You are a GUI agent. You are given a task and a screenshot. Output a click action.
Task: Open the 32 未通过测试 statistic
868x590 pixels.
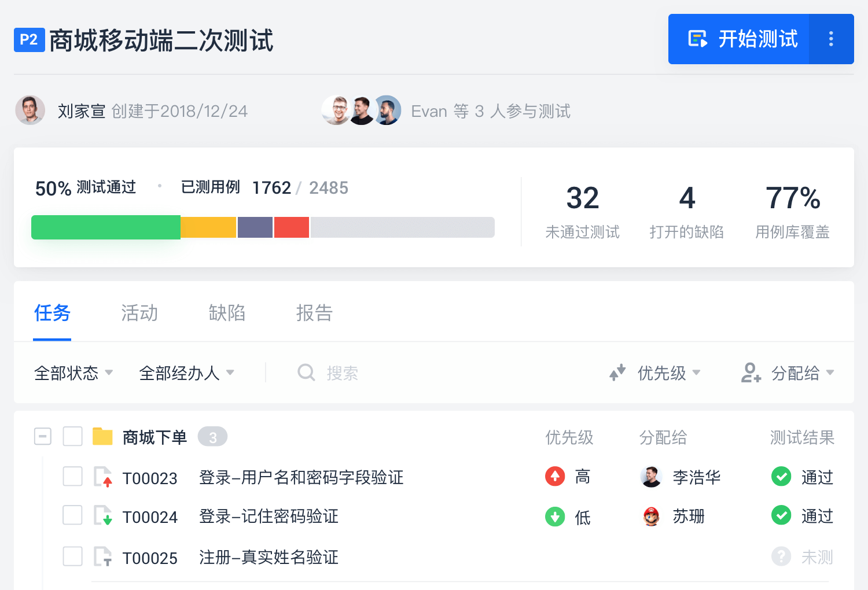pyautogui.click(x=583, y=212)
